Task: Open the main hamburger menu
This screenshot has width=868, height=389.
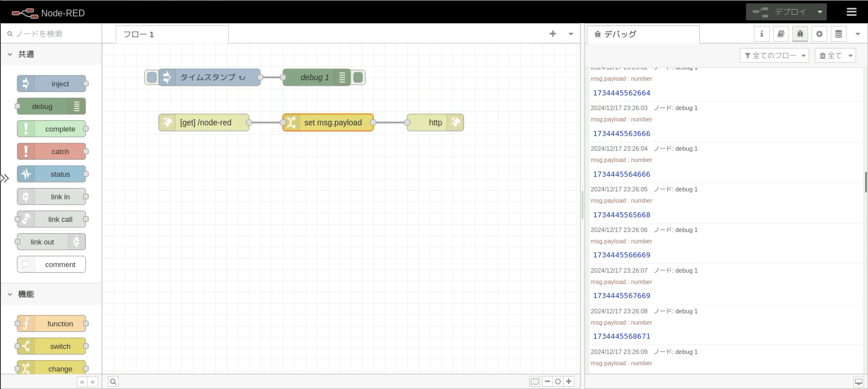Action: coord(851,12)
